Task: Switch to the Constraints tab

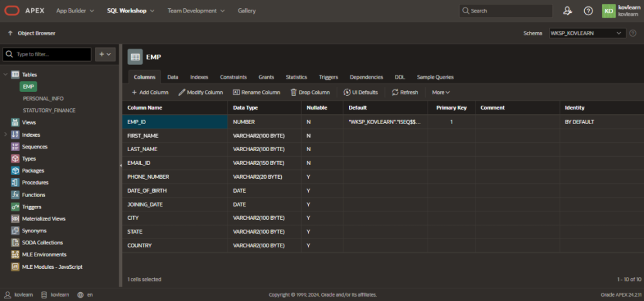Action: pyautogui.click(x=233, y=77)
